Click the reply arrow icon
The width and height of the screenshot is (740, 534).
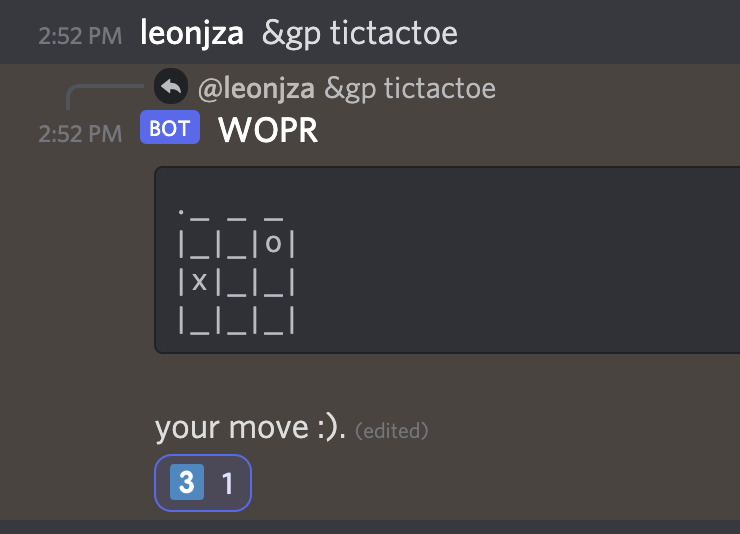point(171,88)
